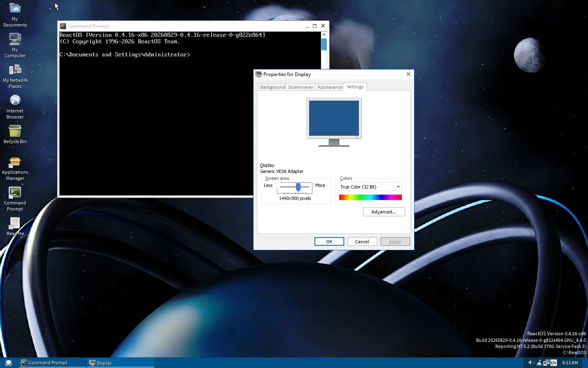588x368 pixels.
Task: Close the Command Prompt window
Action: point(323,26)
